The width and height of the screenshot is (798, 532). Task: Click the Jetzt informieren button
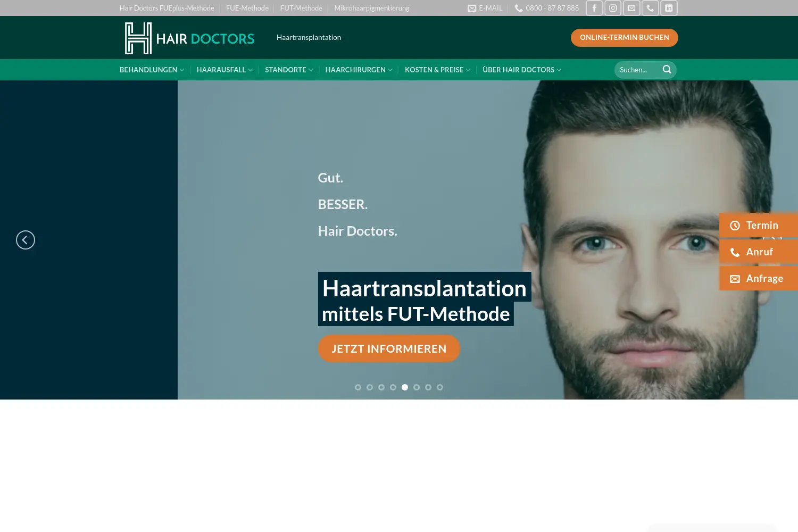coord(389,349)
